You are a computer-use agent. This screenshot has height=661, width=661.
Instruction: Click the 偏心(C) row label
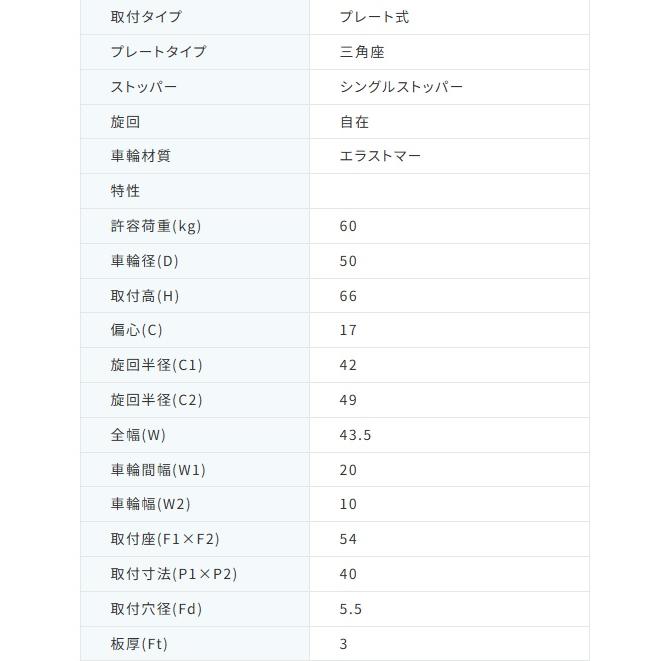click(x=137, y=330)
